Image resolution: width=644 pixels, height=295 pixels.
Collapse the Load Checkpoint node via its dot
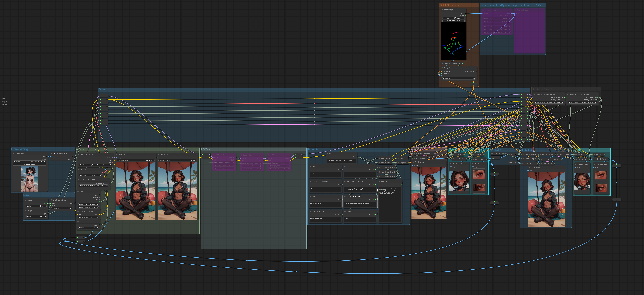tap(78, 154)
